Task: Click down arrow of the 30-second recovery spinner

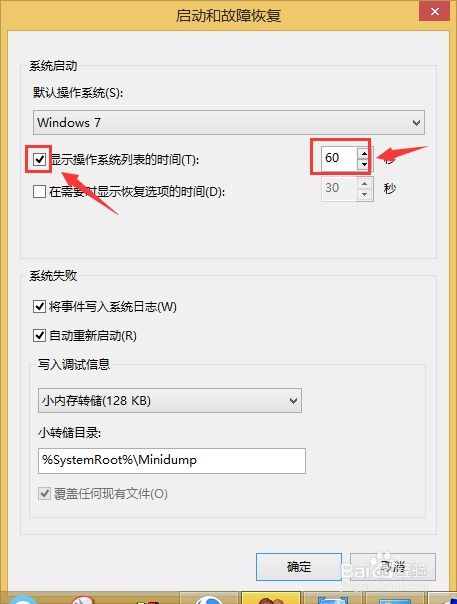Action: 365,194
